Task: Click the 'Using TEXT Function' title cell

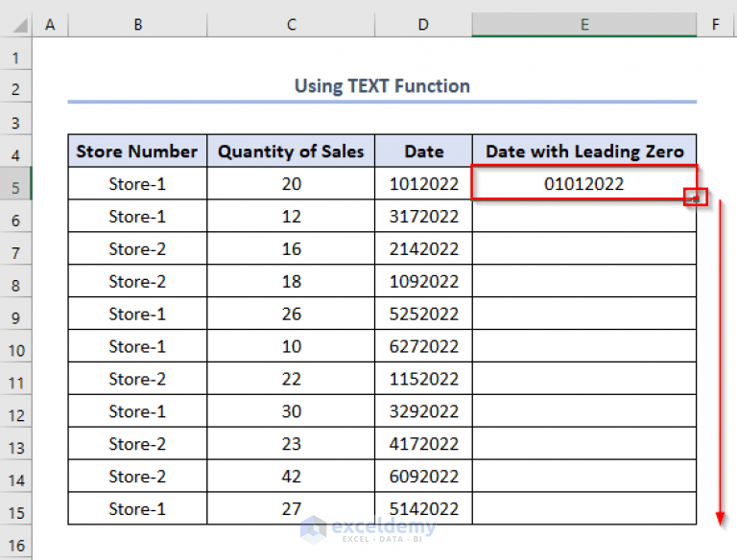Action: (x=382, y=86)
